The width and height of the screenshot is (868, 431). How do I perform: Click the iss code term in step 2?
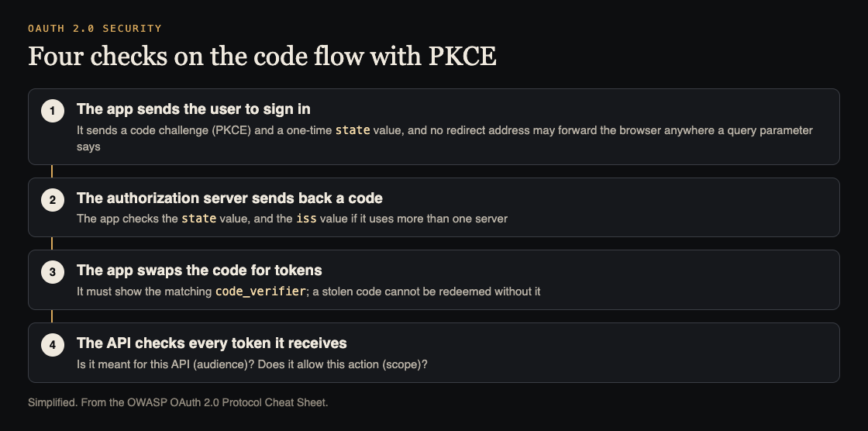click(306, 219)
